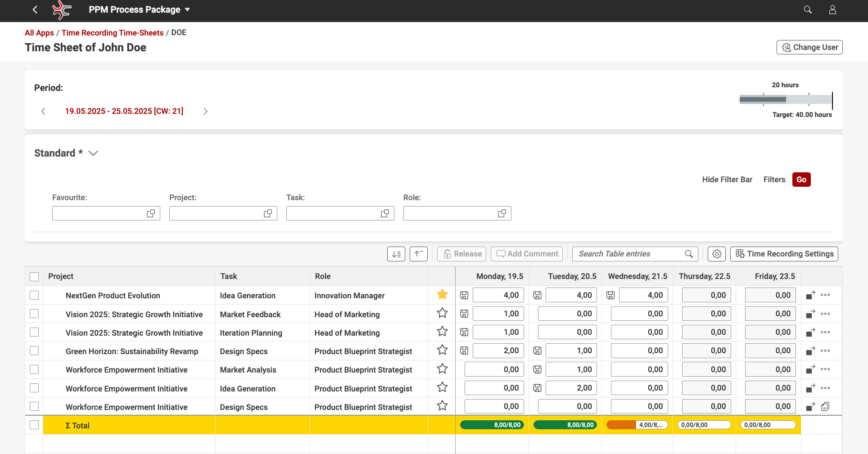This screenshot has height=454, width=868.
Task: Click the sort descending toolbar icon
Action: coord(396,254)
